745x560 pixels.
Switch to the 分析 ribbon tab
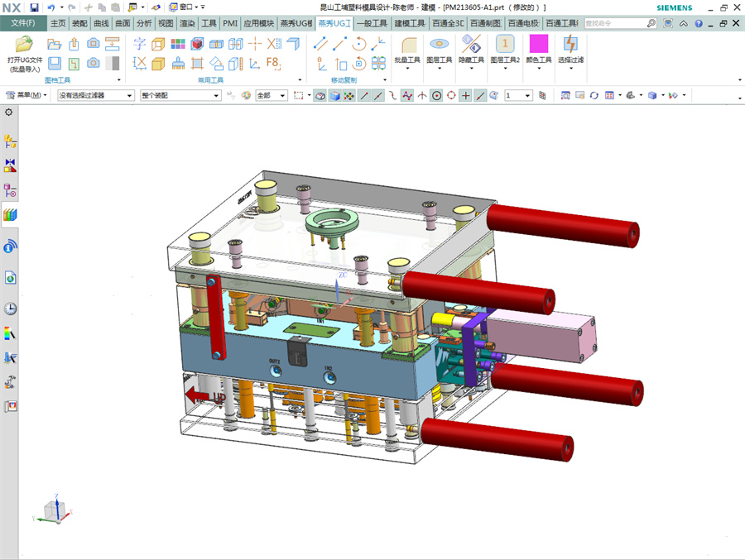click(144, 23)
